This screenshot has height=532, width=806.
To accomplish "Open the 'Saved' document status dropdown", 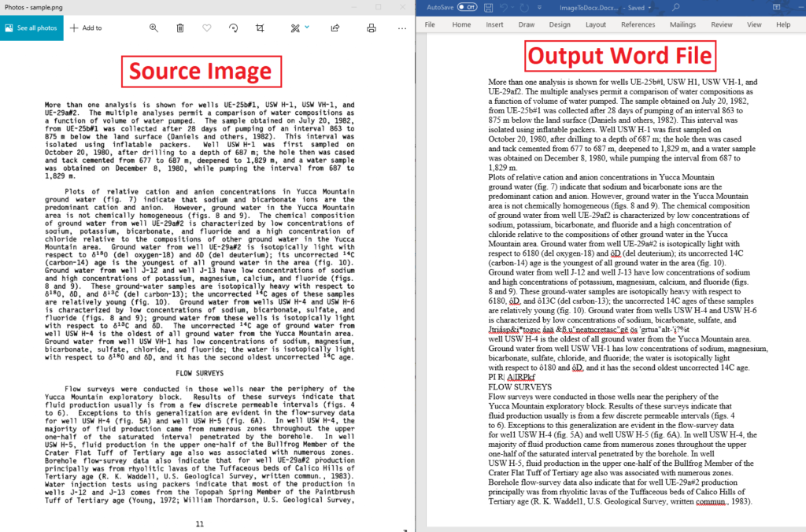I will pyautogui.click(x=649, y=7).
